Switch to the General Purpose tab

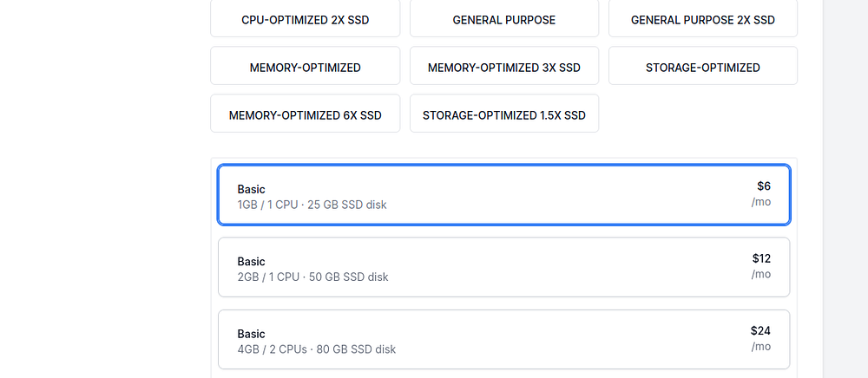pyautogui.click(x=503, y=19)
